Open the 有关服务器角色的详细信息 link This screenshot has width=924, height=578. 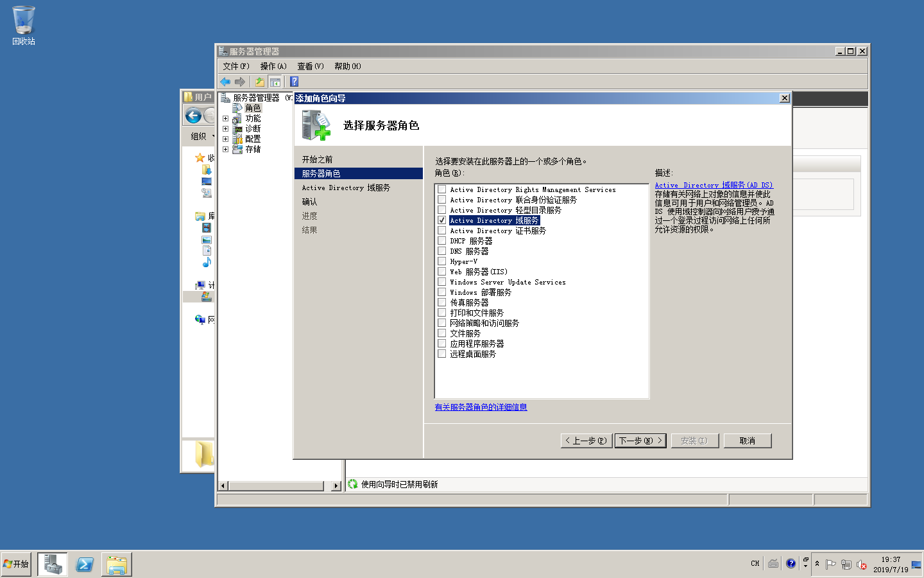click(x=481, y=407)
